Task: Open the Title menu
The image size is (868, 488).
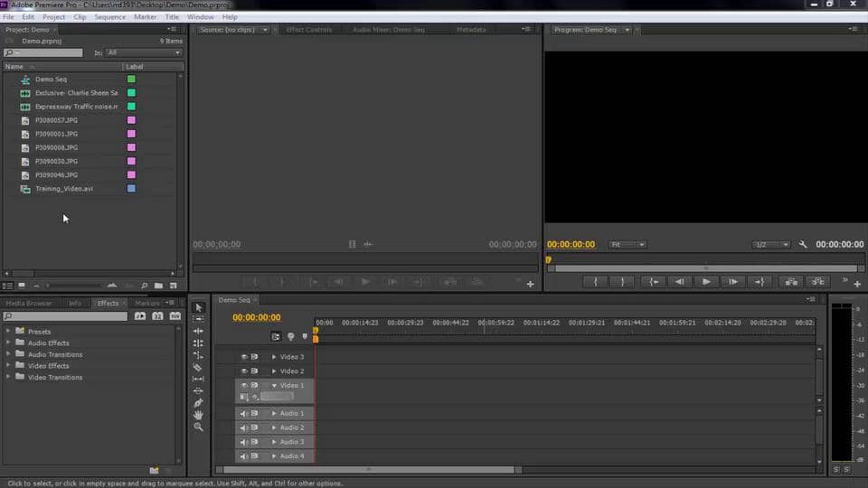Action: tap(172, 17)
